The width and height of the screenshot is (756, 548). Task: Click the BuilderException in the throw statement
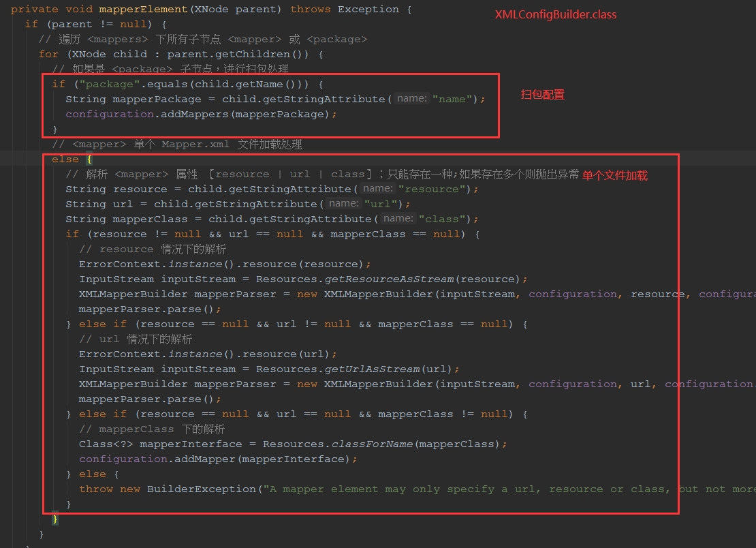coord(199,489)
